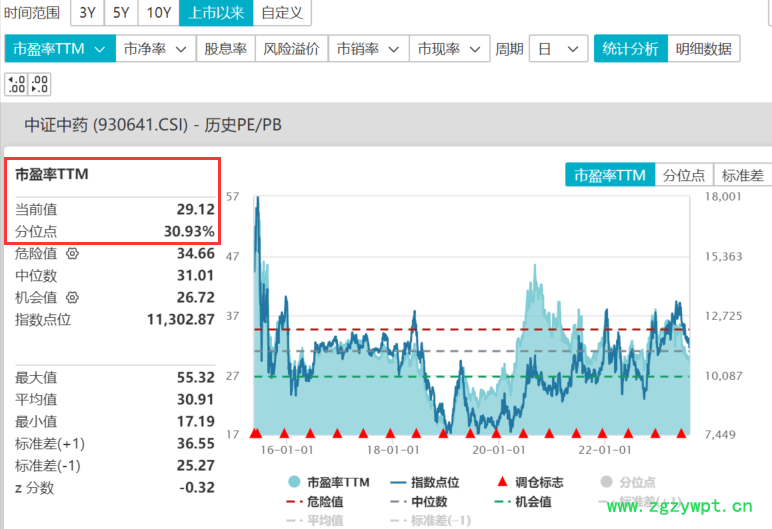The image size is (772, 529).
Task: Expand the 周期 period dropdown showing 日
Action: 558,49
